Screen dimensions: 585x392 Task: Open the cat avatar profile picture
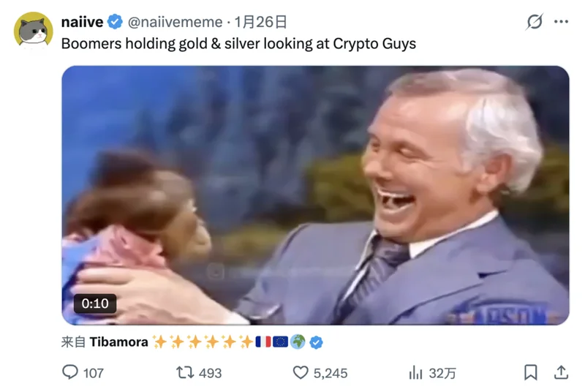point(33,31)
